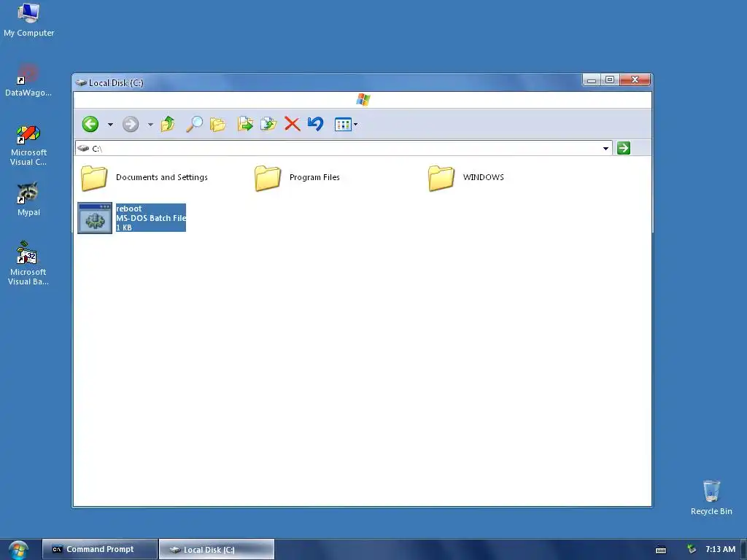Select My Computer desktop icon
747x560 pixels.
pyautogui.click(x=28, y=20)
